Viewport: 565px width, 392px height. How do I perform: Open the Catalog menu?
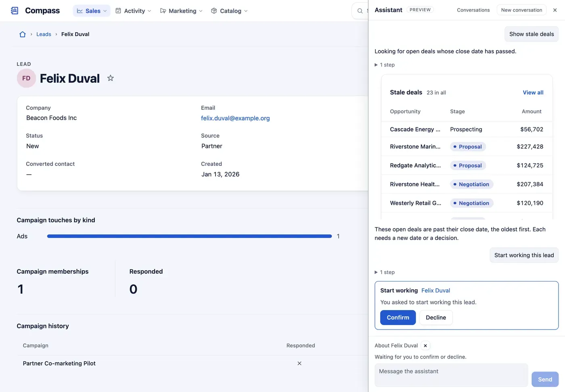(229, 11)
